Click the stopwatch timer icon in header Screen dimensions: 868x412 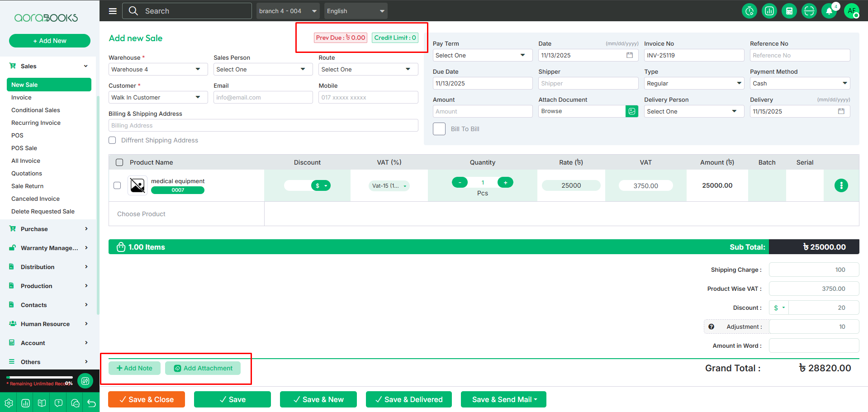coord(749,11)
